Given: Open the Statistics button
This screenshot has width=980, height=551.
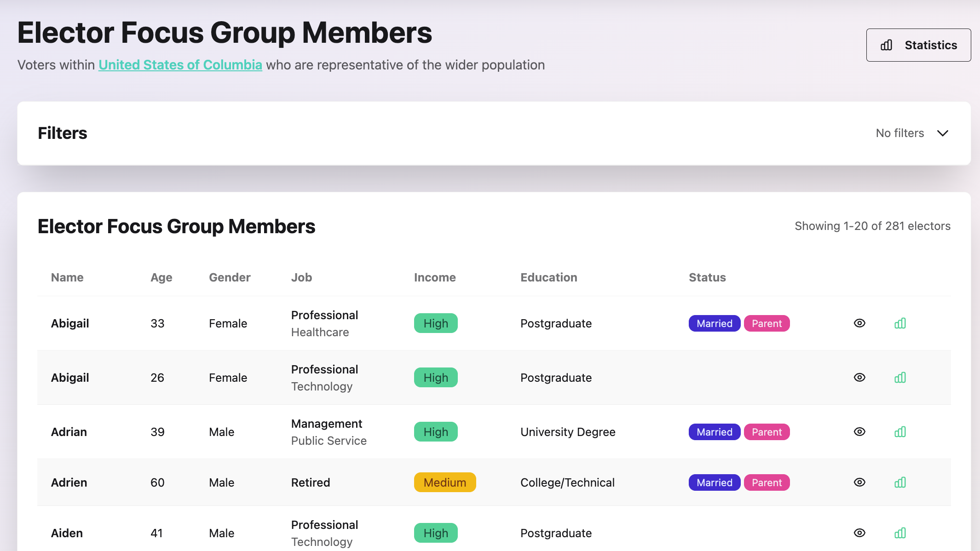Looking at the screenshot, I should click(918, 45).
